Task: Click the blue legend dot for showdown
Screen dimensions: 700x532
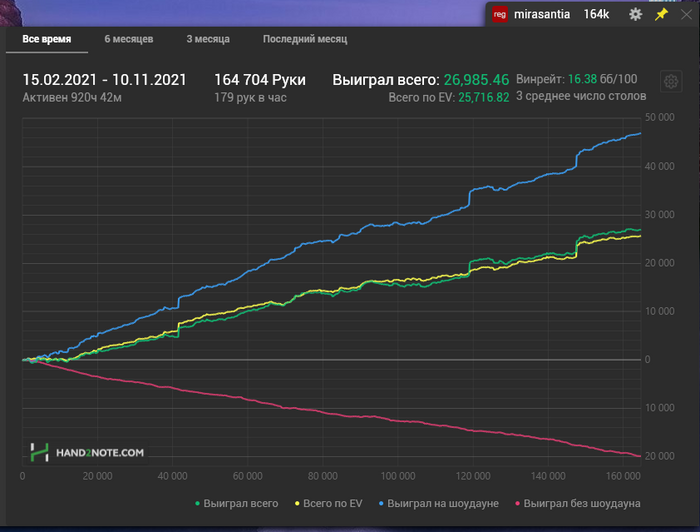Action: coord(381,503)
